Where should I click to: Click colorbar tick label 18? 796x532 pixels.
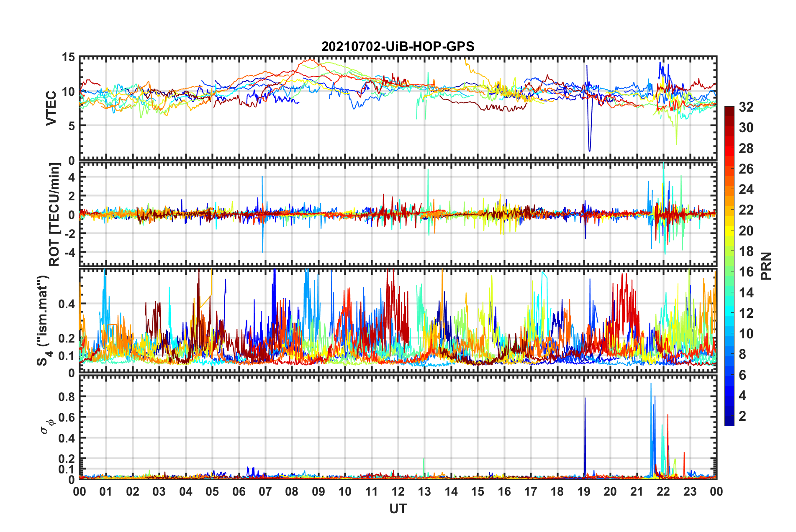(x=746, y=251)
